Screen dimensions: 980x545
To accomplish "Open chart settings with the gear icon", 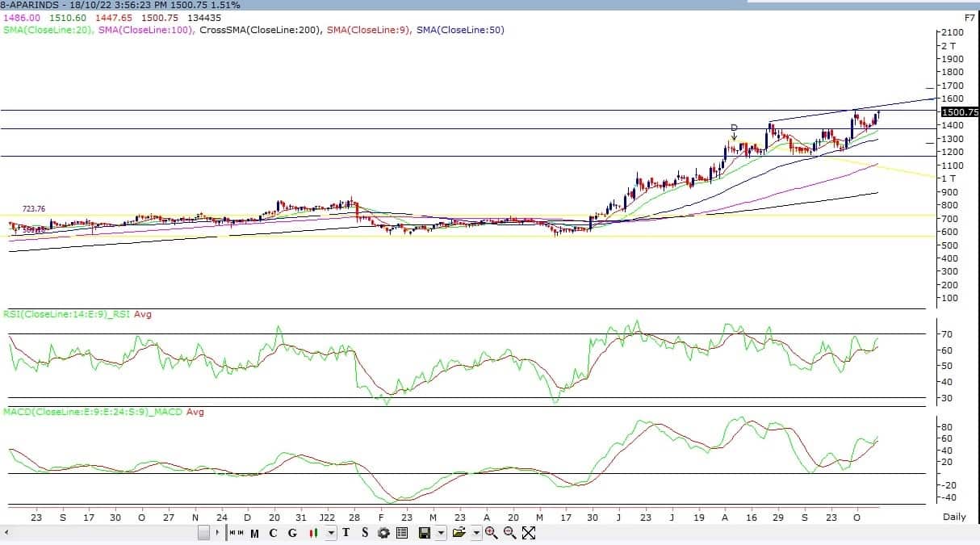I will coord(383,533).
